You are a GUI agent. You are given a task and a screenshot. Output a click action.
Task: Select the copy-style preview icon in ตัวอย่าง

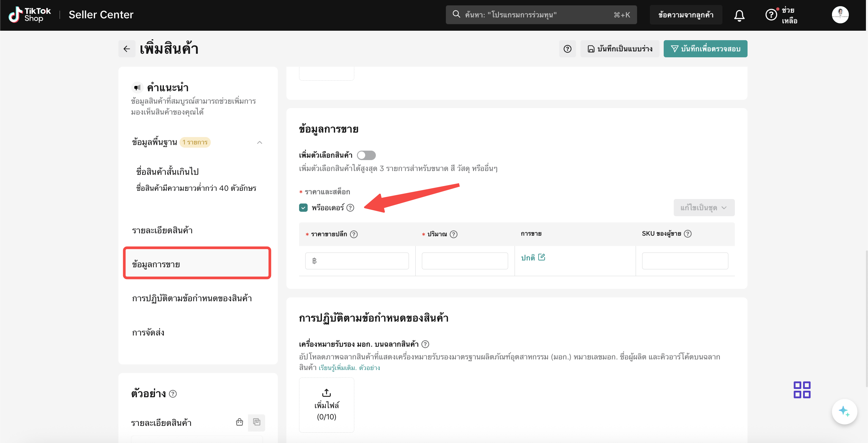tap(257, 422)
